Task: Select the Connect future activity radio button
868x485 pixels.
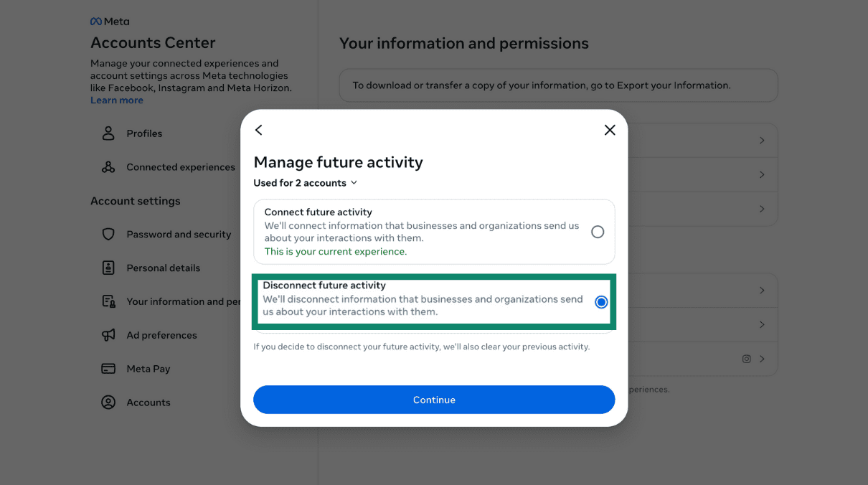Action: point(598,232)
